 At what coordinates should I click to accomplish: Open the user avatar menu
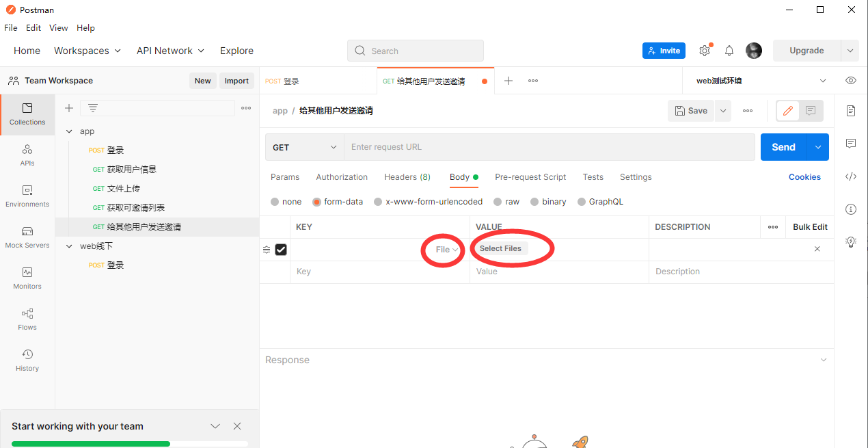pyautogui.click(x=754, y=51)
